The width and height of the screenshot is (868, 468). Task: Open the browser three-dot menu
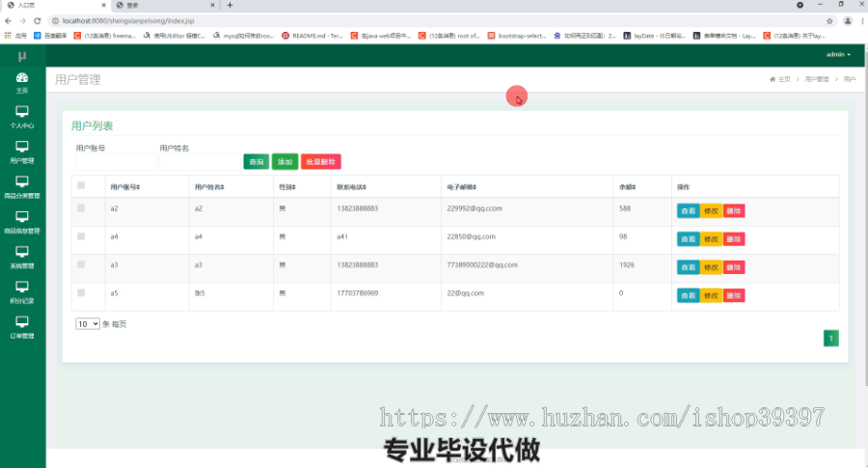tap(862, 21)
